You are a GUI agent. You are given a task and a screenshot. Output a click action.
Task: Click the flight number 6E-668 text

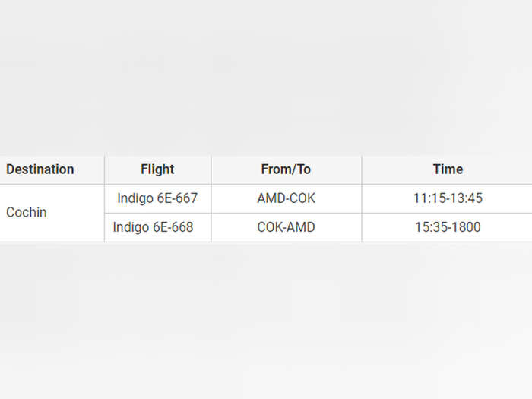coord(173,227)
